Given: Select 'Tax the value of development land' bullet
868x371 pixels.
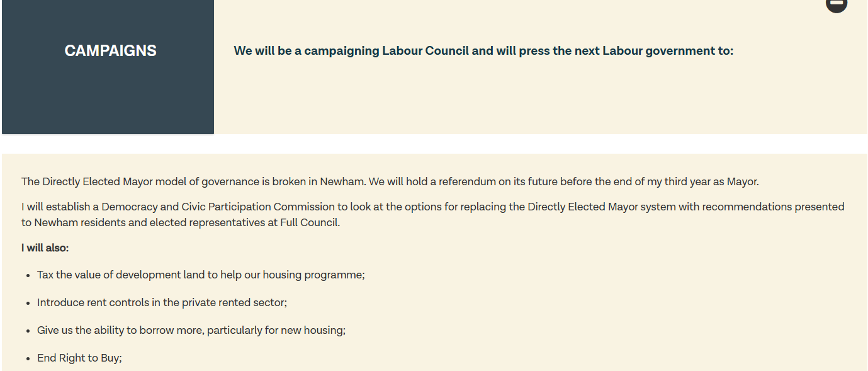Looking at the screenshot, I should [201, 275].
